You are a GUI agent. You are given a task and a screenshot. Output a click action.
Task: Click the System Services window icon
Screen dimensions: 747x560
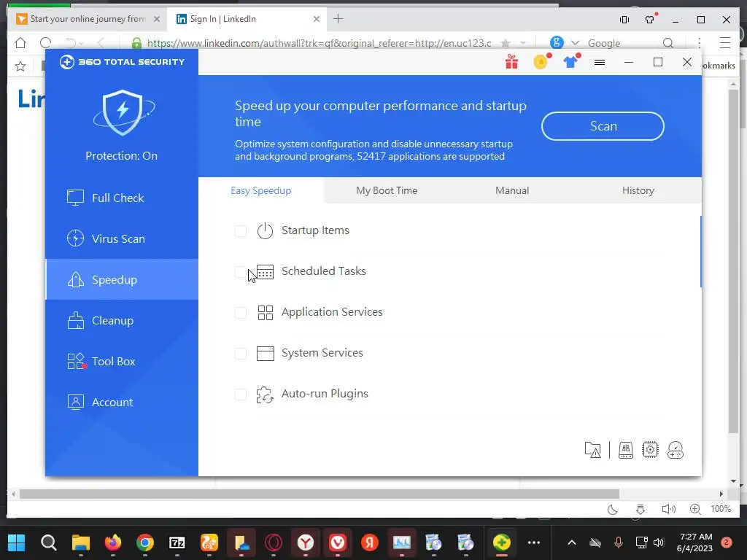(x=266, y=354)
